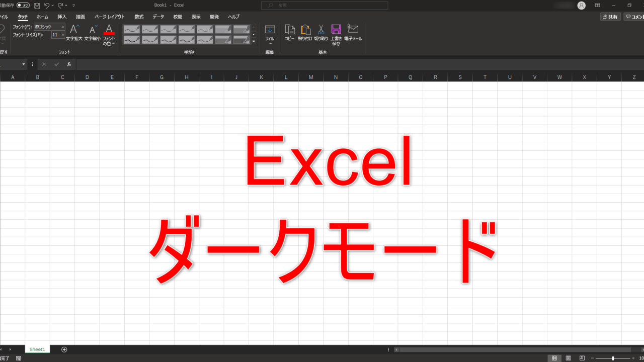This screenshot has height=362, width=644.
Task: Click formula bar three-dot options handle
Action: pos(33,64)
